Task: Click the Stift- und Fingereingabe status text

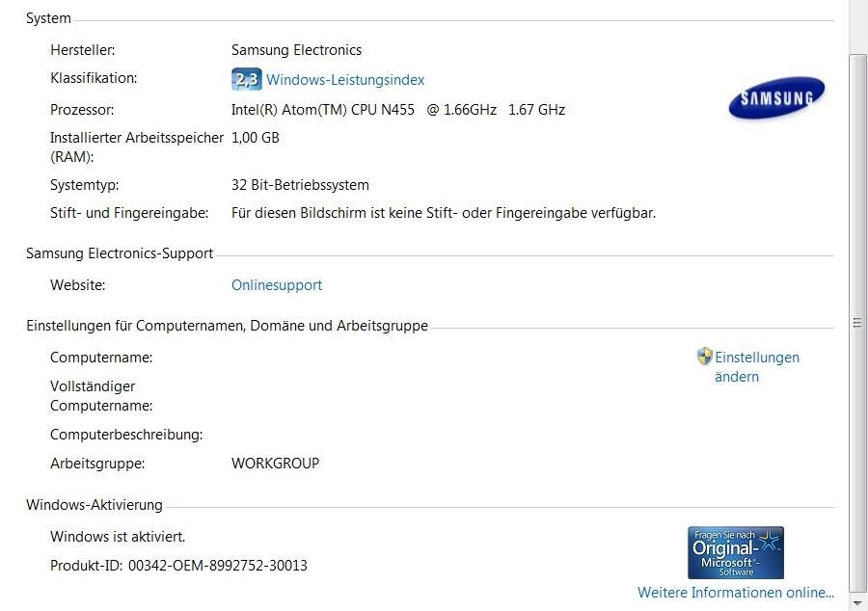Action: tap(444, 213)
